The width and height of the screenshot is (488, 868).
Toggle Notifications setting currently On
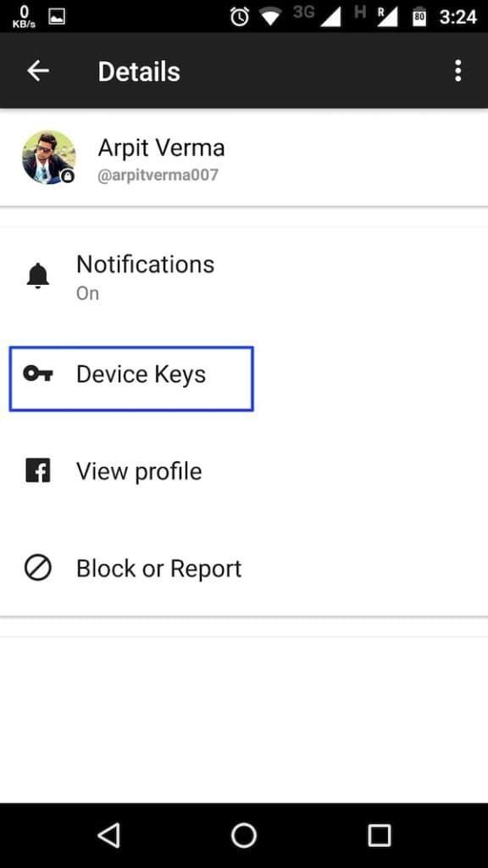pos(244,276)
